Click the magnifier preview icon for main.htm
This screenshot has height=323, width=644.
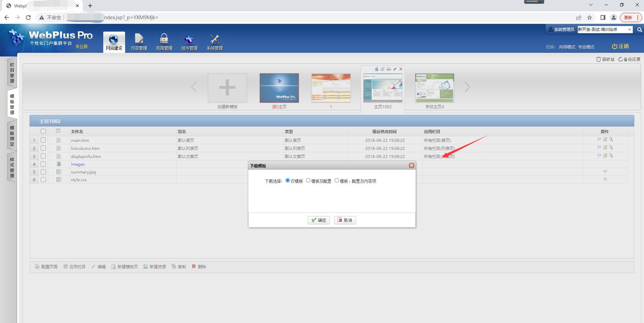click(611, 139)
